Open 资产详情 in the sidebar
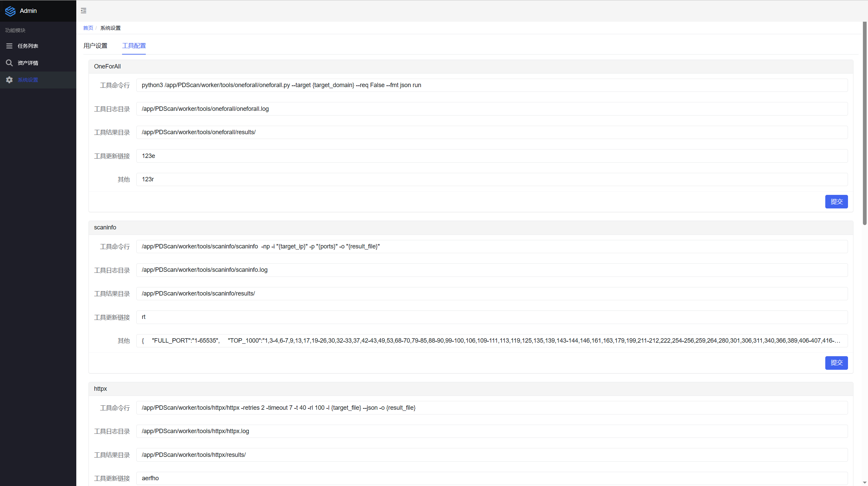868x486 pixels. [x=28, y=63]
